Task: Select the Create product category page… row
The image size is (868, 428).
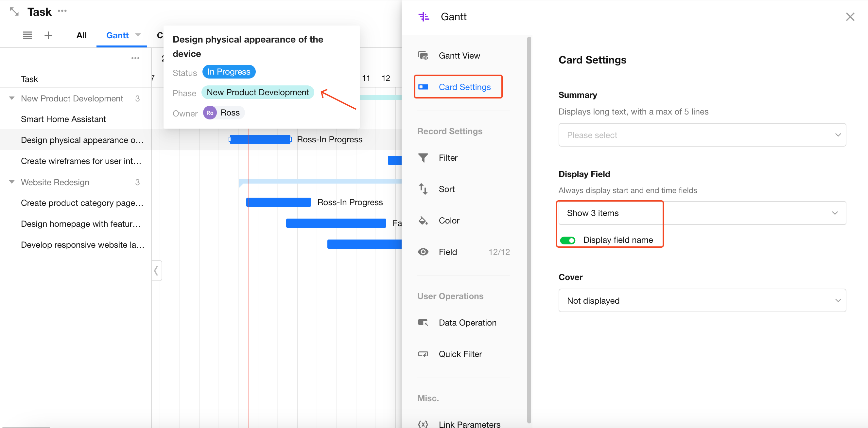Action: pyautogui.click(x=76, y=203)
